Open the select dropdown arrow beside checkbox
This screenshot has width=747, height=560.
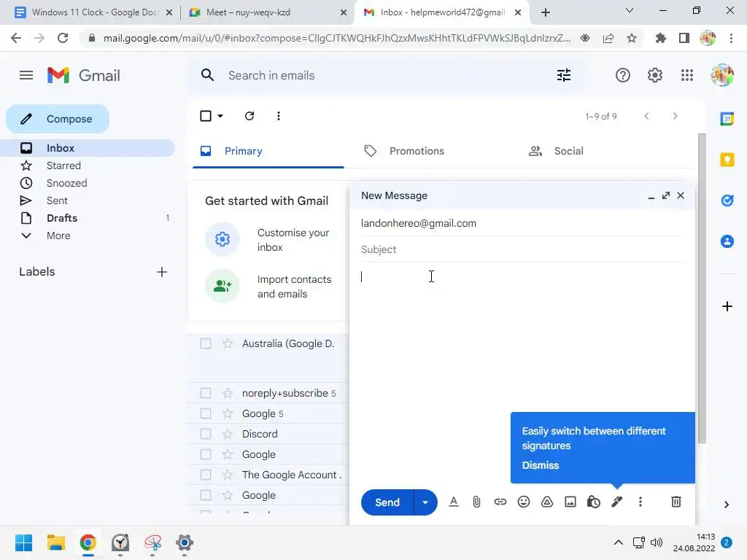[x=220, y=116]
